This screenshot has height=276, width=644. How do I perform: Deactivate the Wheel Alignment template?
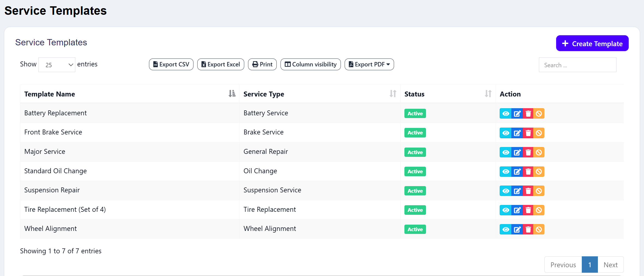[x=539, y=229]
